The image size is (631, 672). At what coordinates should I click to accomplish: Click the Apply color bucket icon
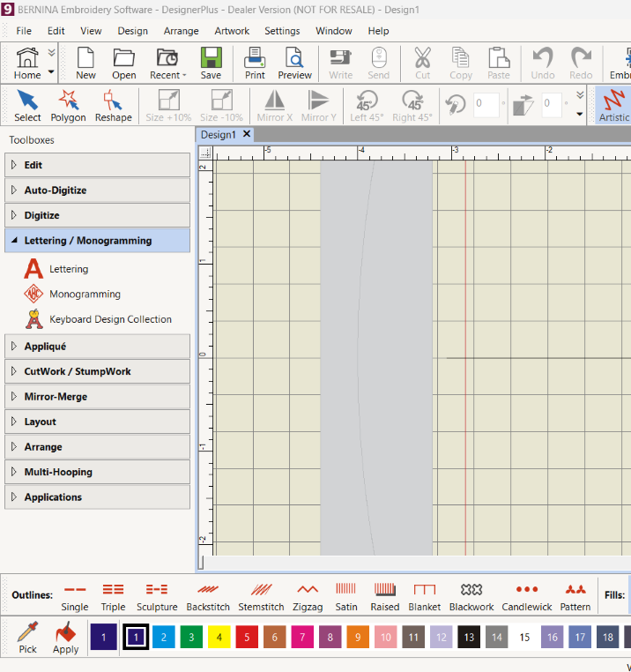click(65, 637)
